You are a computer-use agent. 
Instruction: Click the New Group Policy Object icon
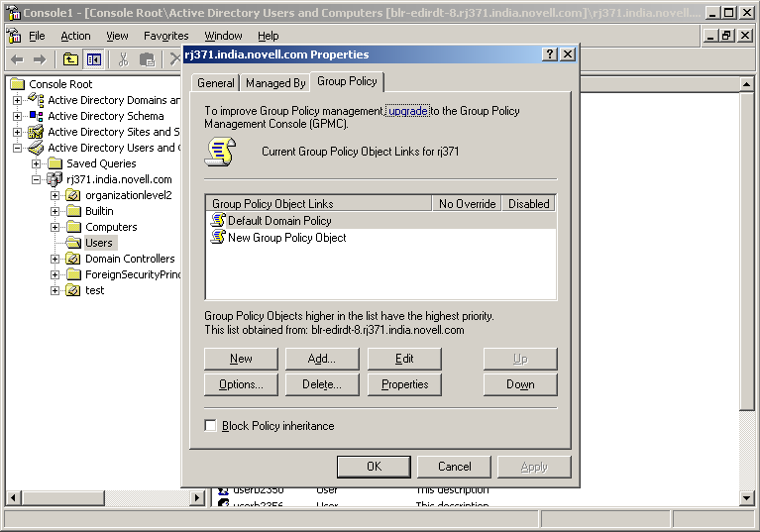pyautogui.click(x=218, y=238)
